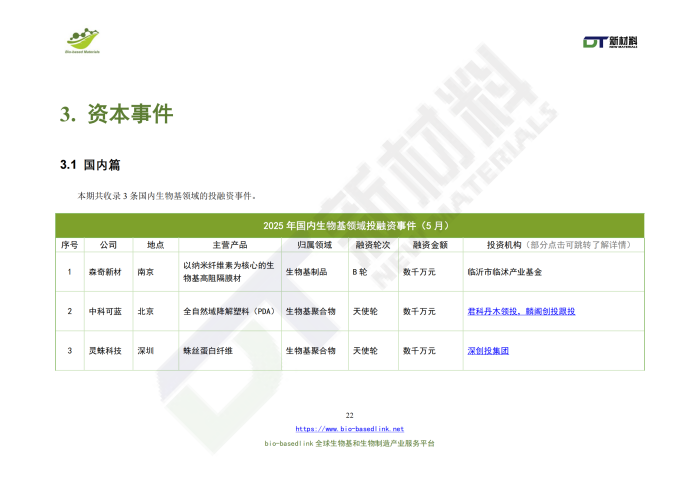Viewport: 700px width, 494px height.
Task: Open the www.bio-basedlink.net footer link
Action: (x=349, y=429)
